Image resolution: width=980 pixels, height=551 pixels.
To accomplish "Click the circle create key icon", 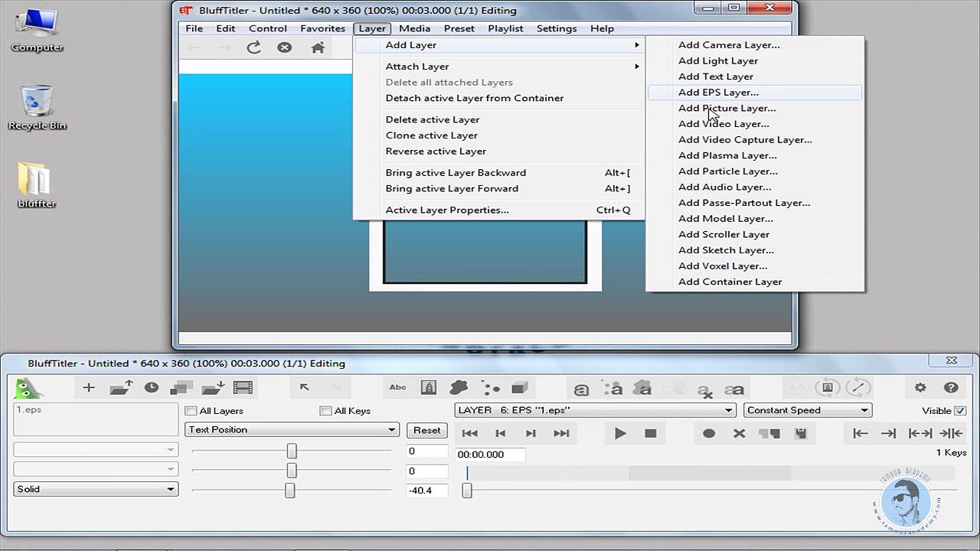I will 709,433.
